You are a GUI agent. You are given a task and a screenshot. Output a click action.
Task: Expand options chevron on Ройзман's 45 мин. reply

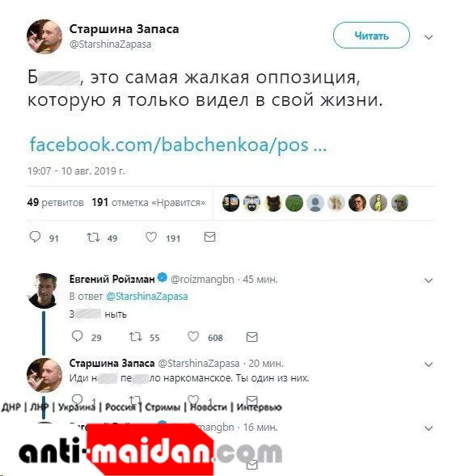pyautogui.click(x=429, y=280)
